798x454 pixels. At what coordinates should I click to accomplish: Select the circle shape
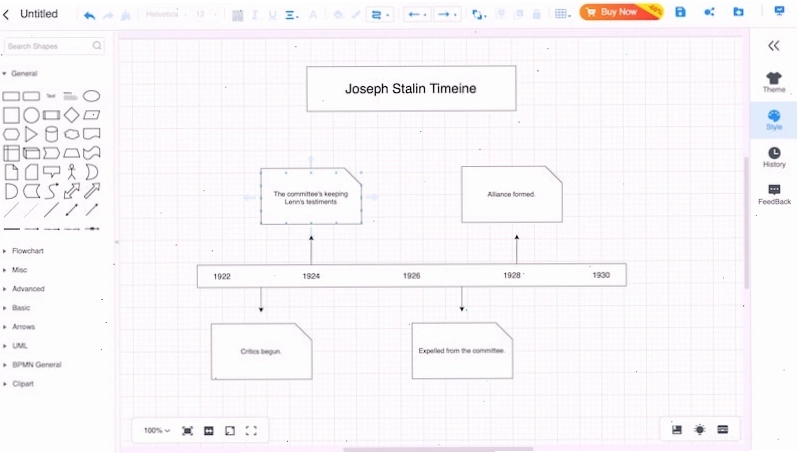pos(31,115)
